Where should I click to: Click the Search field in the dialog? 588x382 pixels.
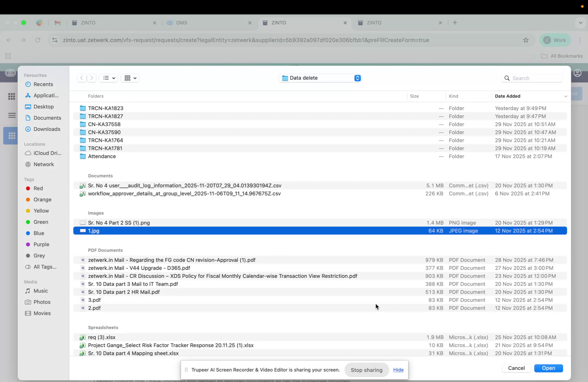(x=532, y=78)
